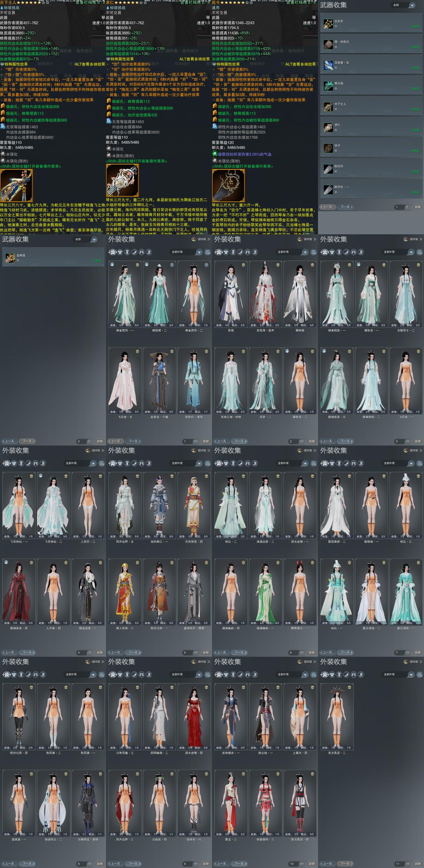Viewport: 424px width, 868px height.
Task: Click 跳转 on outfit page 1 panel
Action: click(206, 441)
